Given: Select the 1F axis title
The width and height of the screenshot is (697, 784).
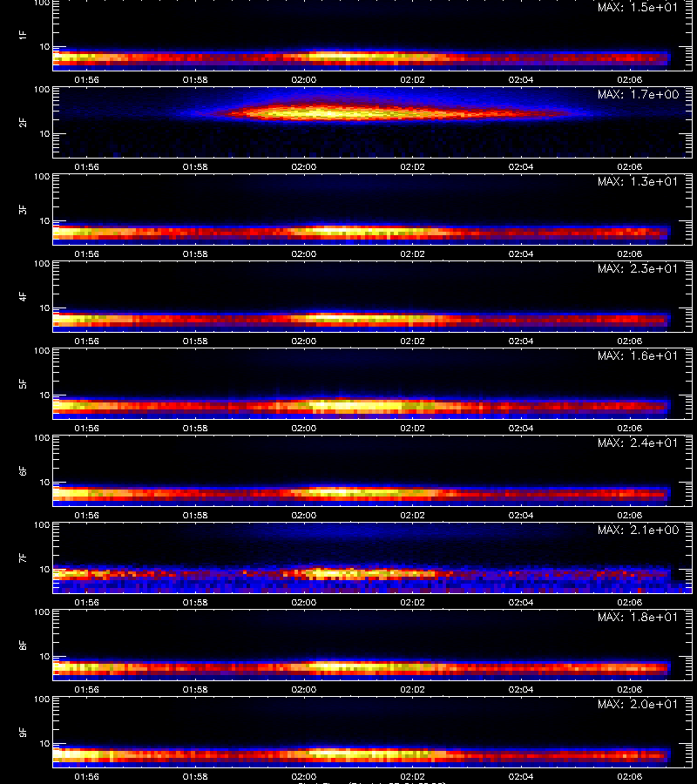Looking at the screenshot, I should pos(23,35).
